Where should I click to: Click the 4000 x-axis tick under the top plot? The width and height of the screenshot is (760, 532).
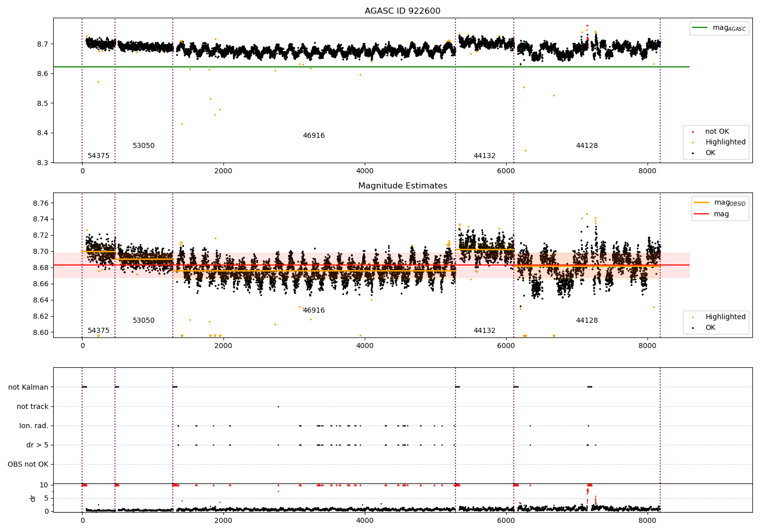point(365,171)
